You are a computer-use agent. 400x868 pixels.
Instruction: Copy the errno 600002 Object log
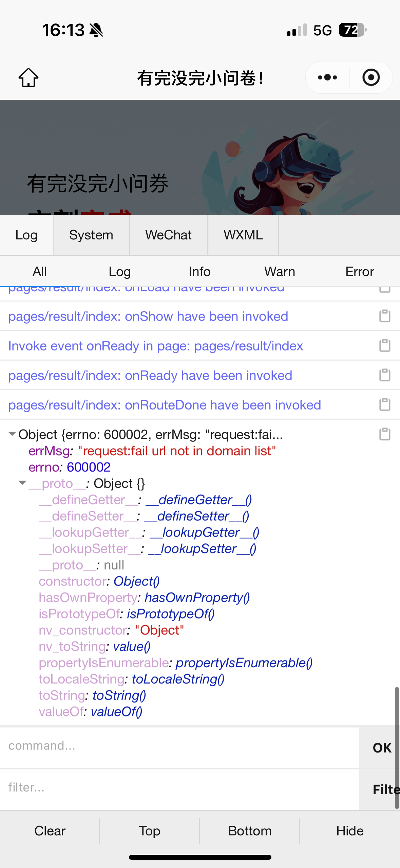click(x=385, y=434)
